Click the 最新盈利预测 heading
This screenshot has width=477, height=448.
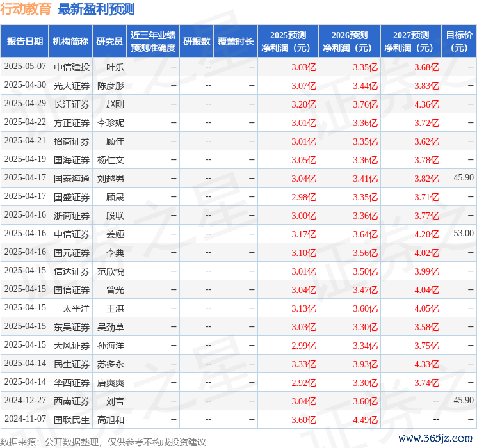click(96, 9)
